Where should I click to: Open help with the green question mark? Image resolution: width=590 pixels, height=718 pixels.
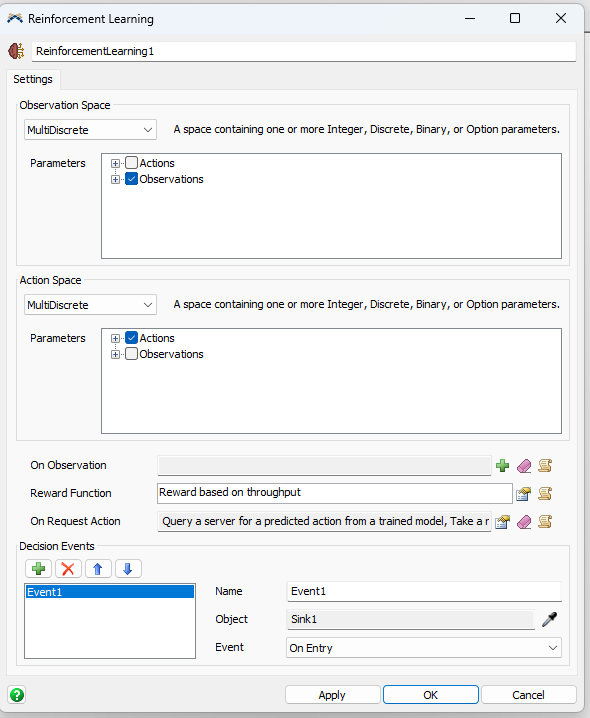click(x=17, y=695)
